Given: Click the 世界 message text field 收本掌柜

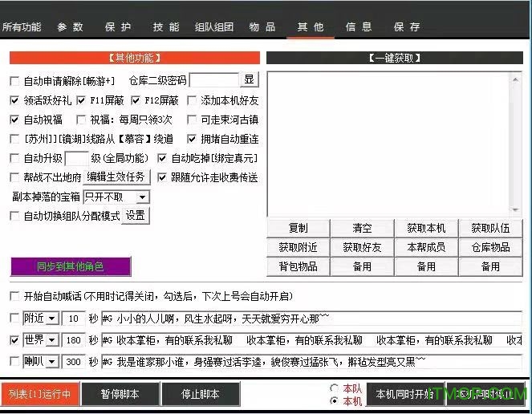Looking at the screenshot, I should point(312,340).
